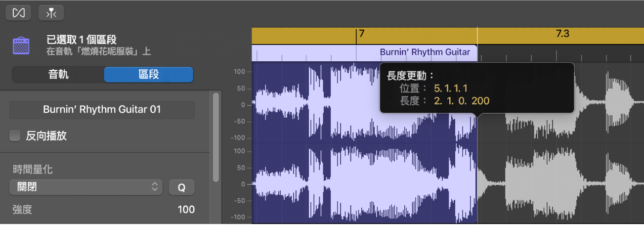
Task: Enable the 反向播放 checkbox
Action: pyautogui.click(x=15, y=136)
